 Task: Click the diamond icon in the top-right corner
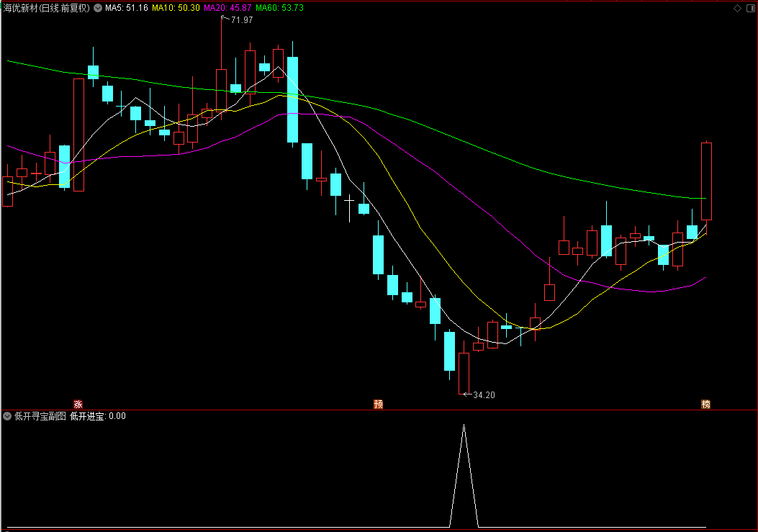[x=737, y=8]
